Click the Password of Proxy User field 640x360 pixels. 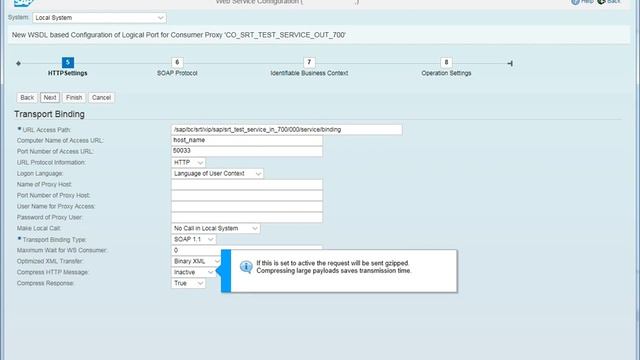247,218
